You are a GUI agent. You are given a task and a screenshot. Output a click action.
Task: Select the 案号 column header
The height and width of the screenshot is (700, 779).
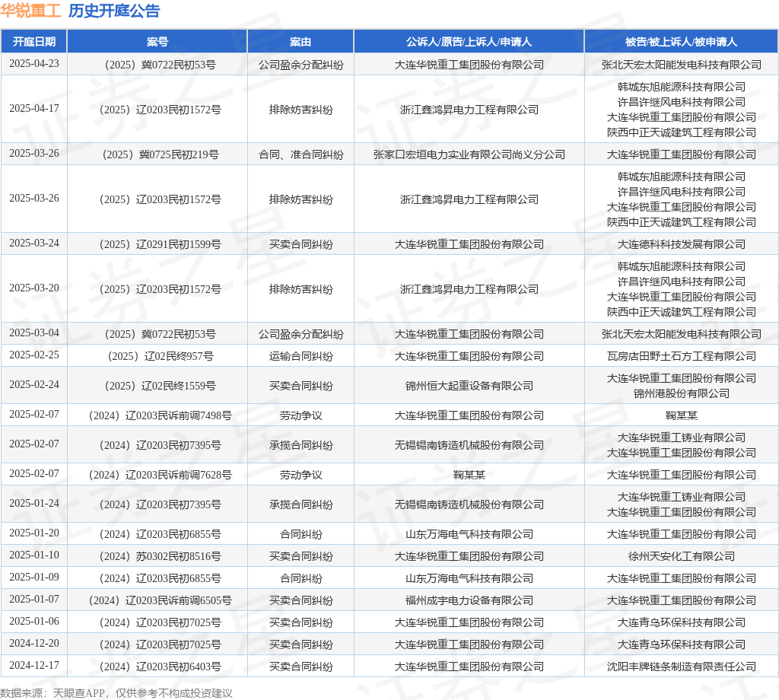click(157, 42)
